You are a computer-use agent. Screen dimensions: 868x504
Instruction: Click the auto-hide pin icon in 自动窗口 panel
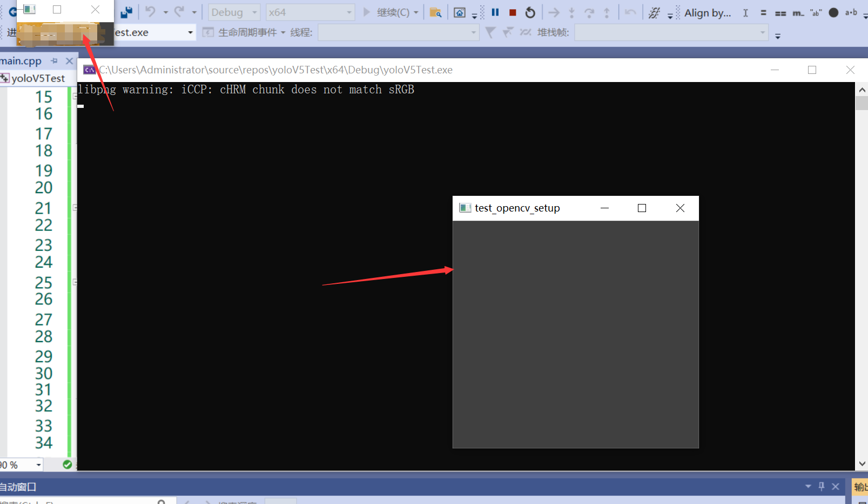click(x=822, y=487)
